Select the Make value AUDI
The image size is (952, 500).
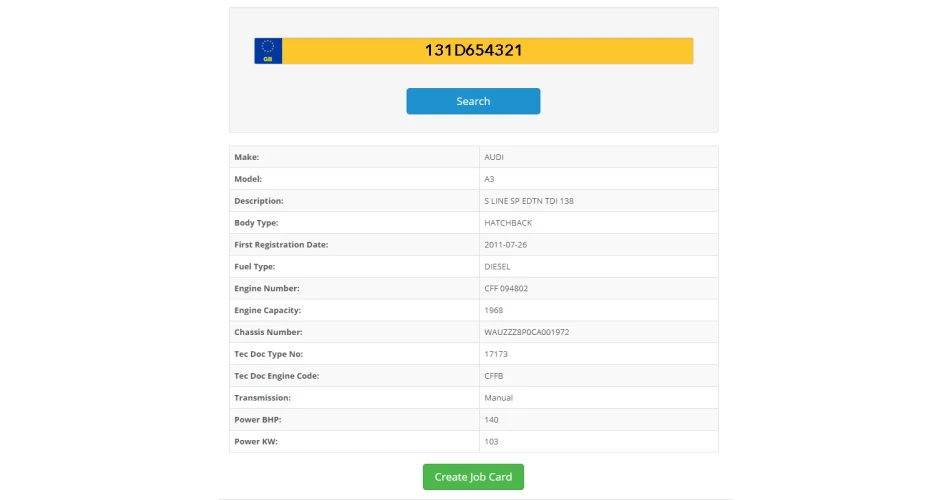(x=494, y=157)
